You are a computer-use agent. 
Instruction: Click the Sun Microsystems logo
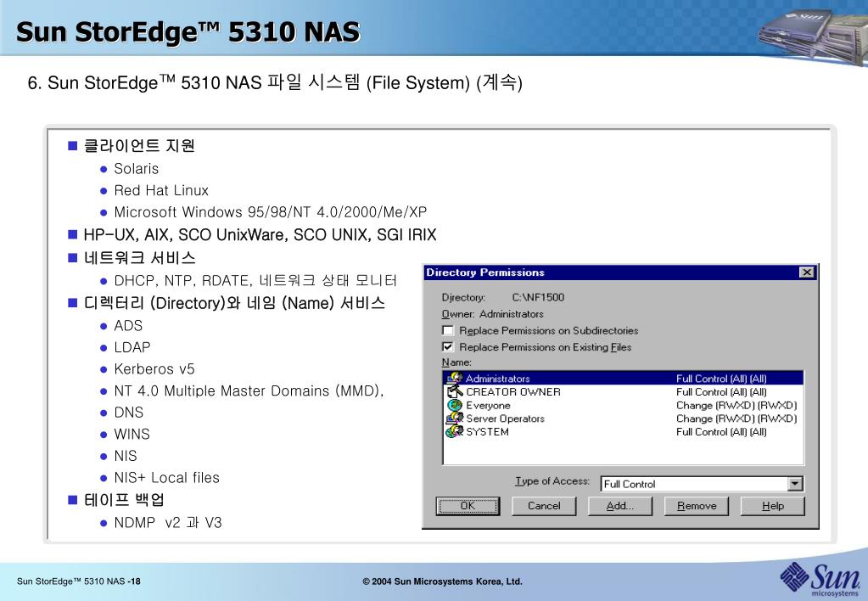[820, 580]
